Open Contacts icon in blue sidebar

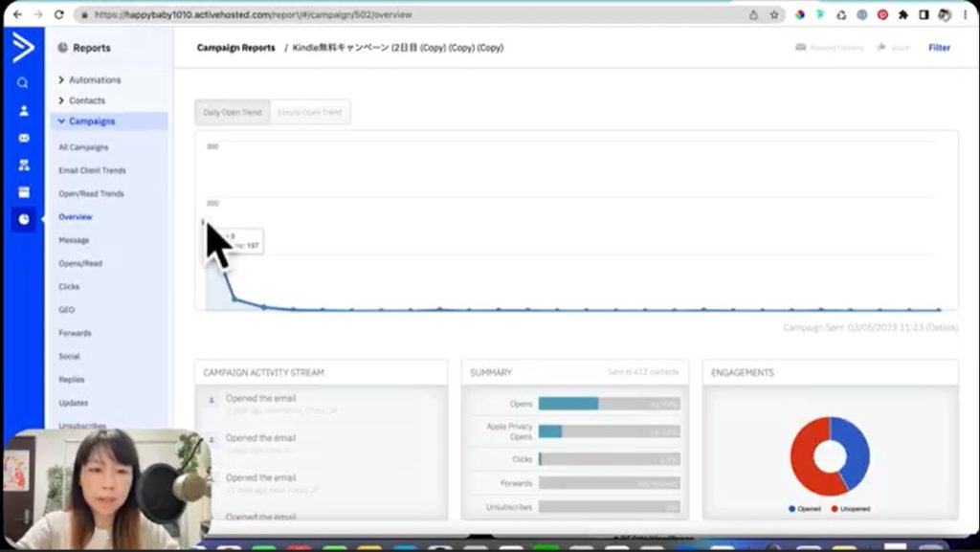tap(23, 110)
